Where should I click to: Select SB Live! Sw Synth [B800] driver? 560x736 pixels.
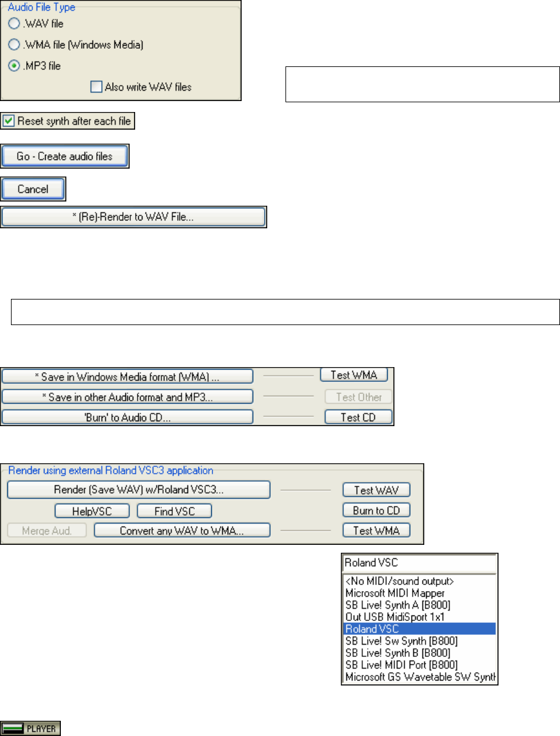point(419,641)
